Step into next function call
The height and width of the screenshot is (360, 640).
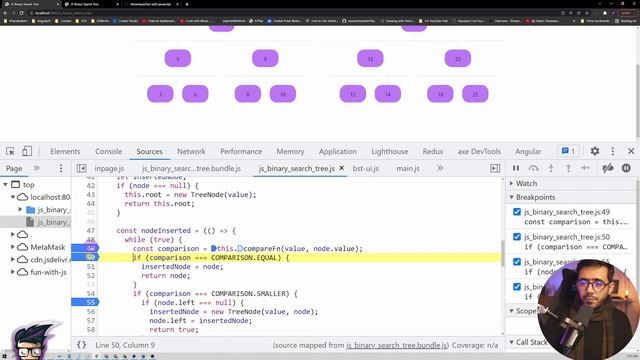click(x=551, y=168)
